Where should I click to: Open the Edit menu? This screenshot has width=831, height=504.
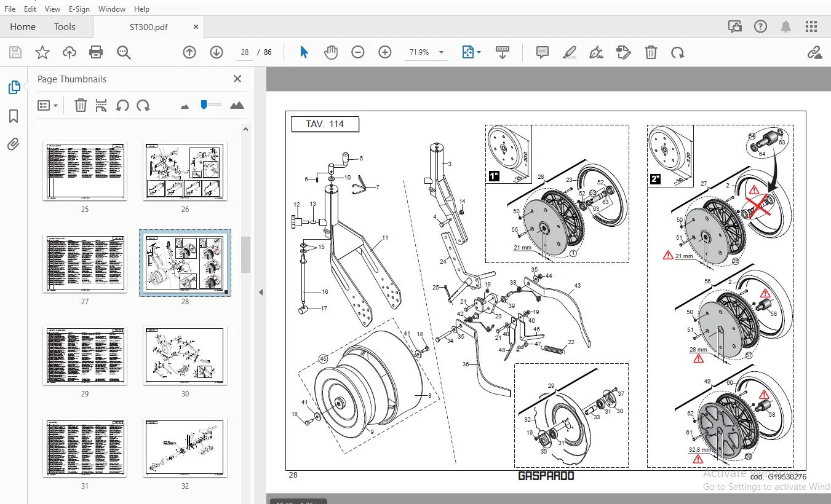click(30, 9)
